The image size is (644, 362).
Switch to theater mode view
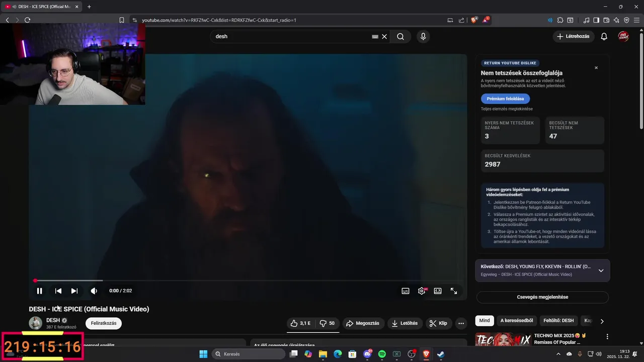[x=438, y=291]
